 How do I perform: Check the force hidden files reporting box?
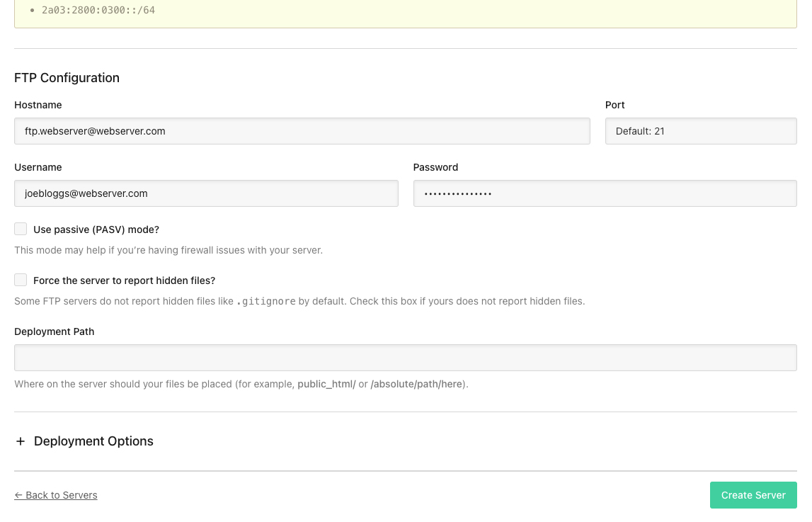coord(21,280)
